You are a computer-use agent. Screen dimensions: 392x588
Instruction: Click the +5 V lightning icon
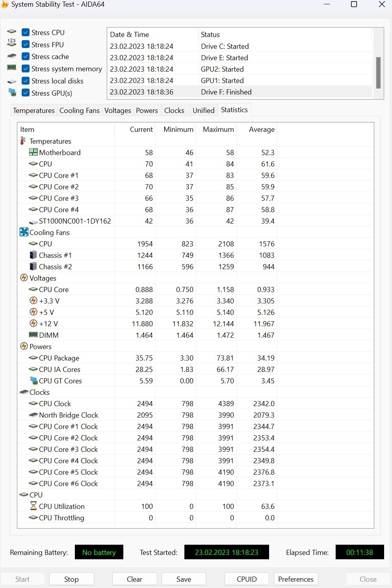coord(34,312)
